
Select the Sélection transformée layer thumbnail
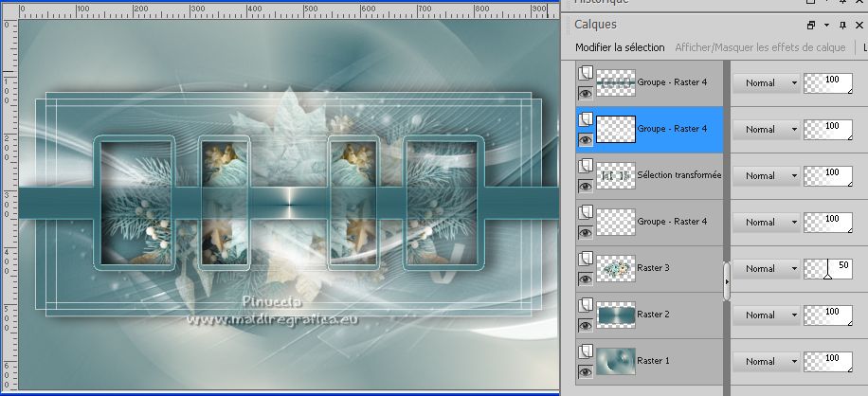click(x=616, y=175)
